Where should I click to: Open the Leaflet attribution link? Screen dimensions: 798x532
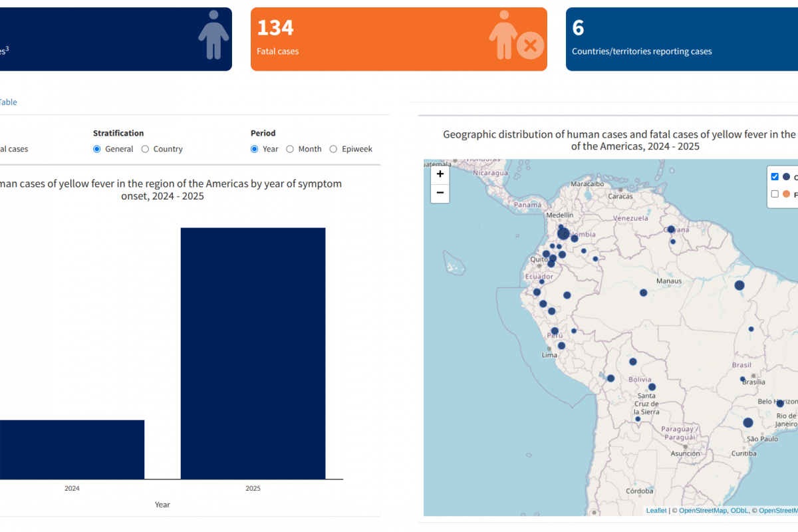coord(656,511)
